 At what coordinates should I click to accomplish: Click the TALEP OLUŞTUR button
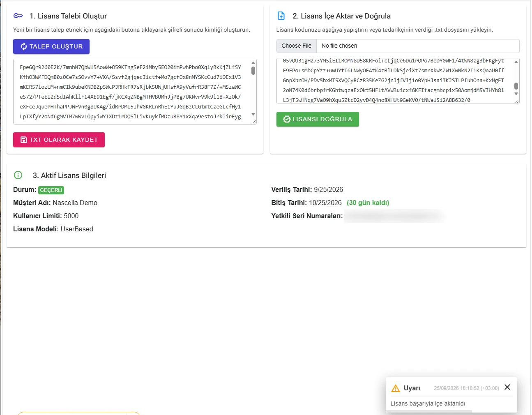(x=51, y=46)
